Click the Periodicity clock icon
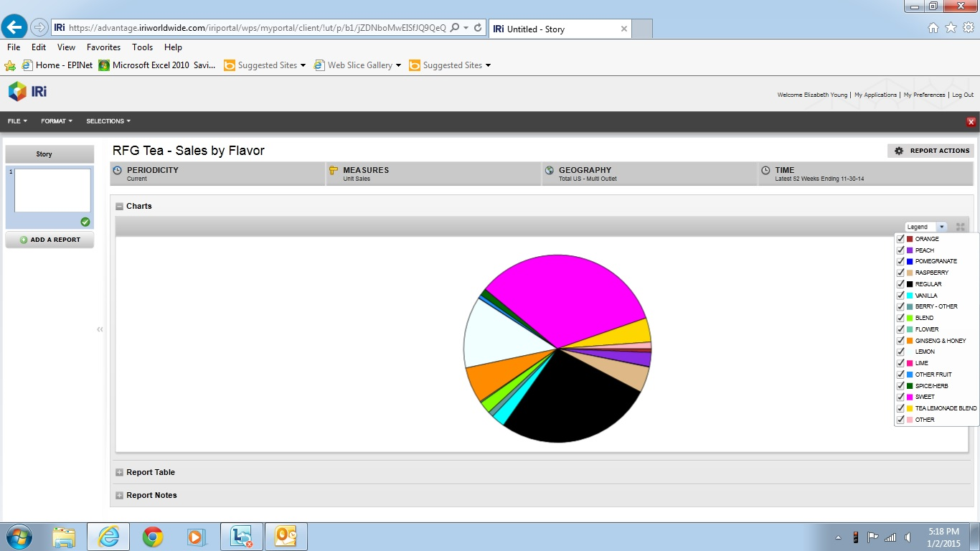 point(118,171)
